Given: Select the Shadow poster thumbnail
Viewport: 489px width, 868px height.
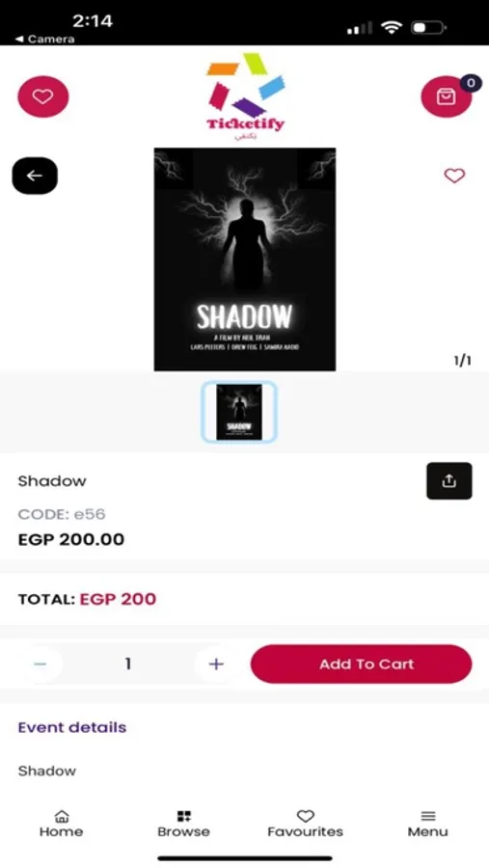Looking at the screenshot, I should (x=238, y=412).
